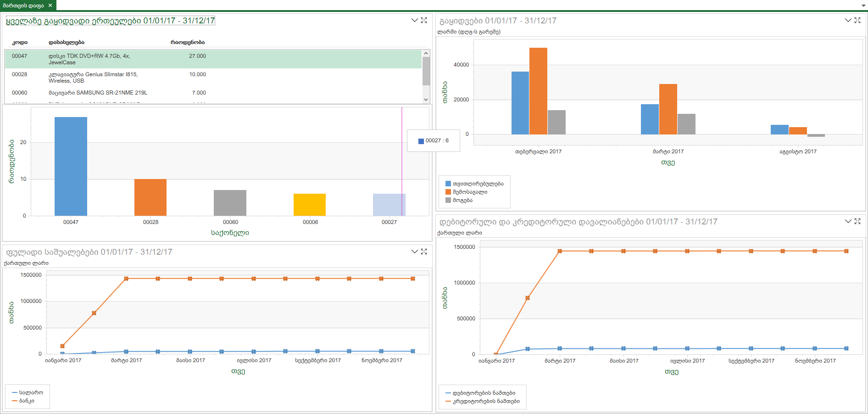
Task: Click the up arrow of the table scrollbar
Action: click(426, 53)
